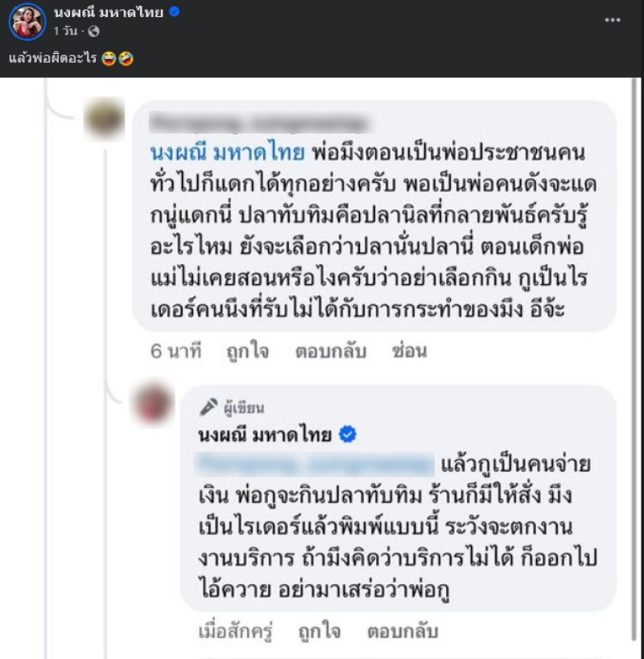Open the three-dot post options menu
The height and width of the screenshot is (659, 644).
pos(612,19)
